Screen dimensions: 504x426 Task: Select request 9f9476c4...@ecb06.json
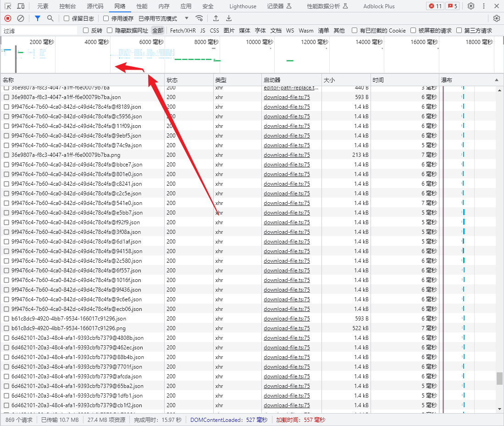(x=77, y=309)
